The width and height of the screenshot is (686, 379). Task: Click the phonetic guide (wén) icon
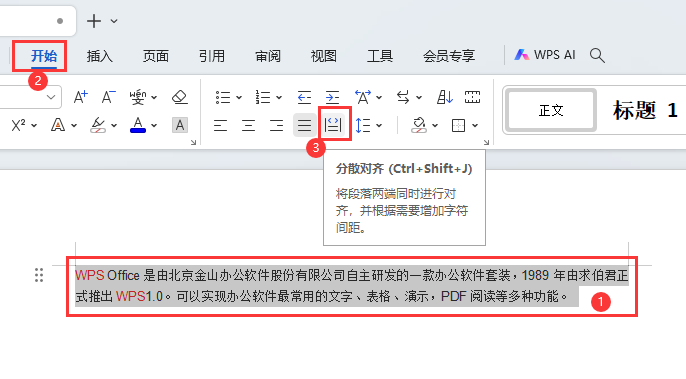(138, 97)
